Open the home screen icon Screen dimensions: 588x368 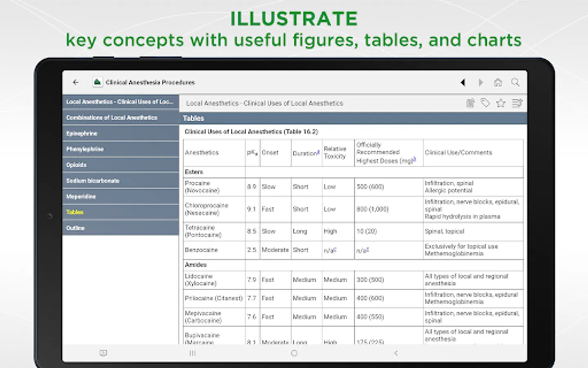click(498, 83)
